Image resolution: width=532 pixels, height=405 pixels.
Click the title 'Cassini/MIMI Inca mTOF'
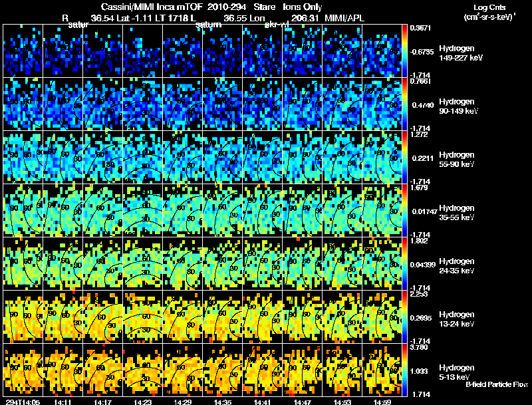pyautogui.click(x=152, y=7)
